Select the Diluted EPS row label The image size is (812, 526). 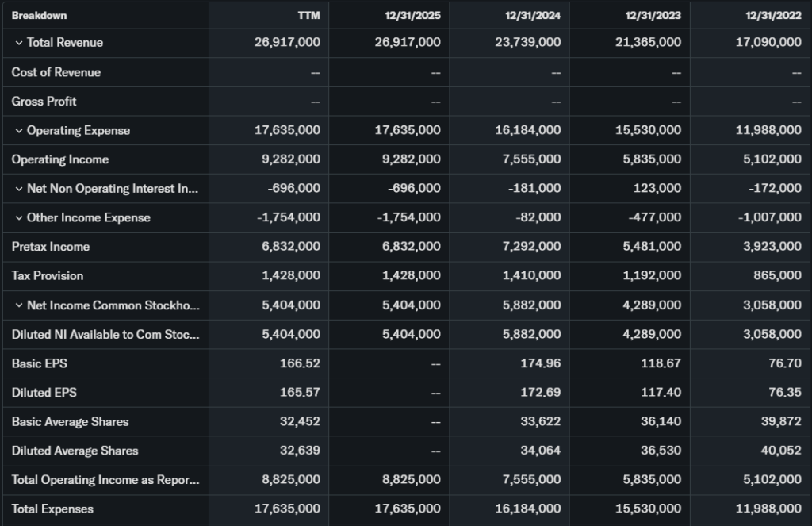pyautogui.click(x=44, y=393)
